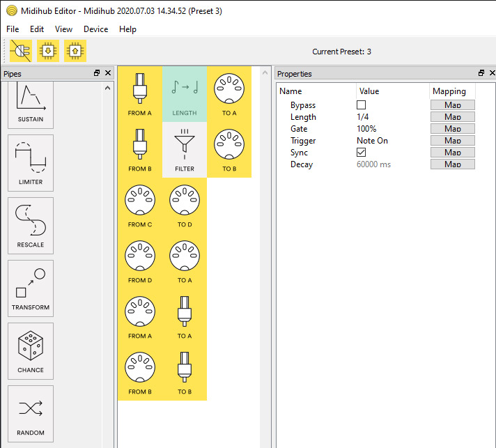Pick the Rescale pipe icon
The image size is (496, 448).
pos(31,226)
